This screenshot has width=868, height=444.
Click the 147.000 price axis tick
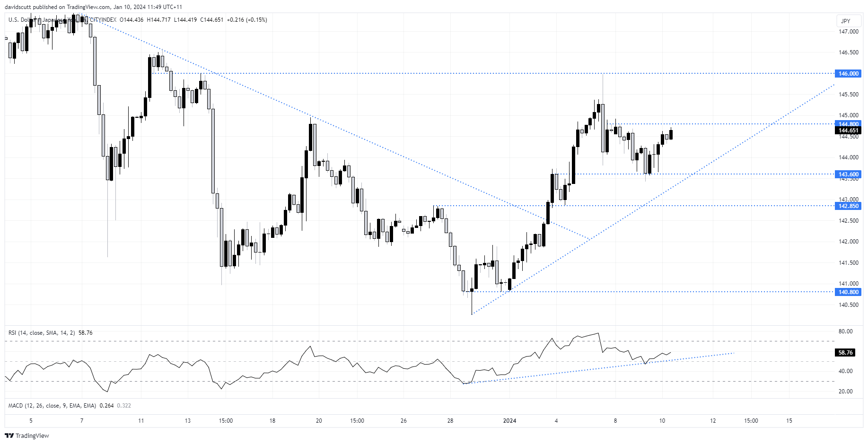(x=849, y=32)
